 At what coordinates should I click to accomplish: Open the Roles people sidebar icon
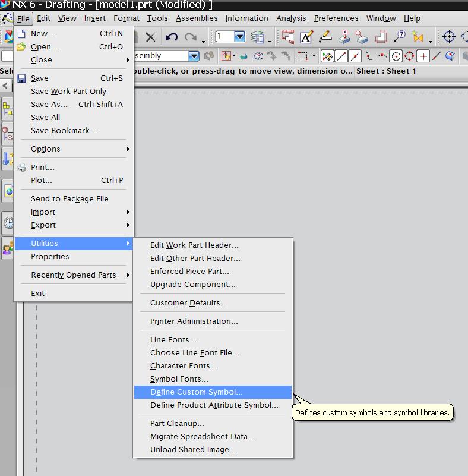[x=8, y=248]
